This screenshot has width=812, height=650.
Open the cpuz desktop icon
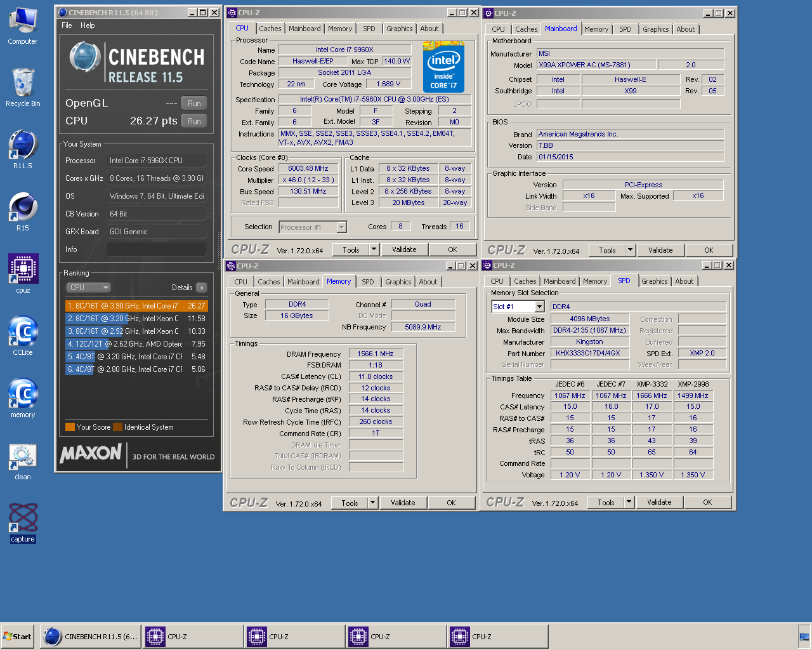click(x=23, y=274)
